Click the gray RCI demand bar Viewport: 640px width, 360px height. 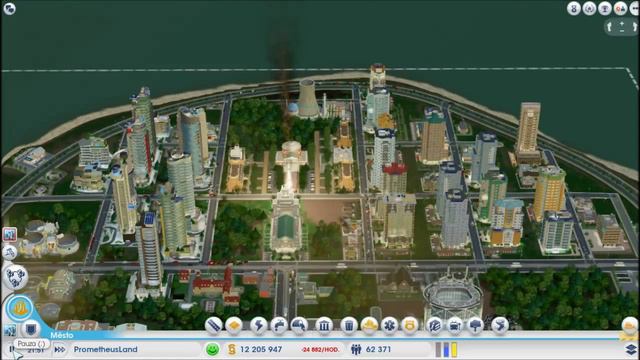tap(438, 349)
